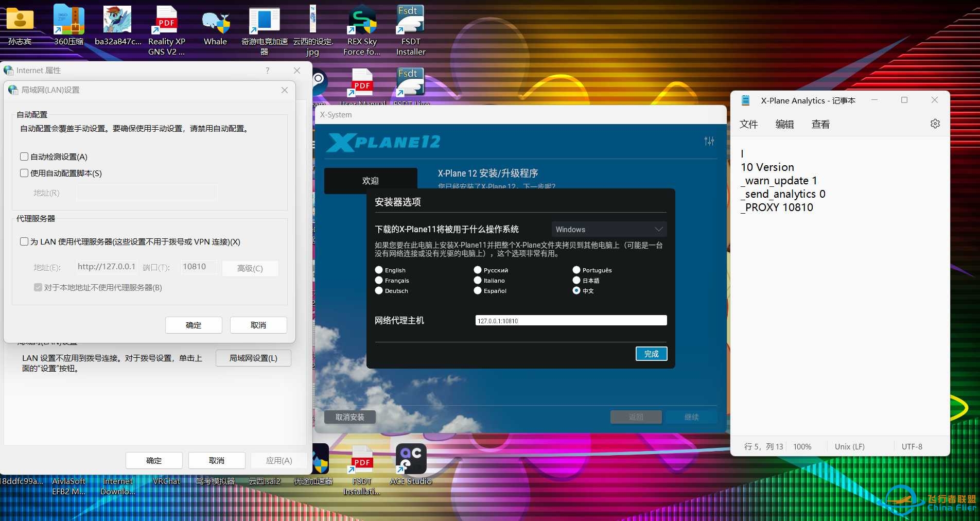The width and height of the screenshot is (980, 521).
Task: Select Español language radio button
Action: pos(478,290)
